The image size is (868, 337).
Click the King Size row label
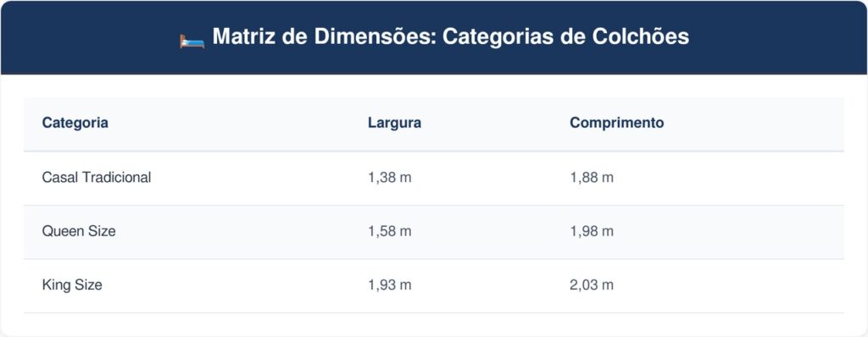click(x=72, y=285)
